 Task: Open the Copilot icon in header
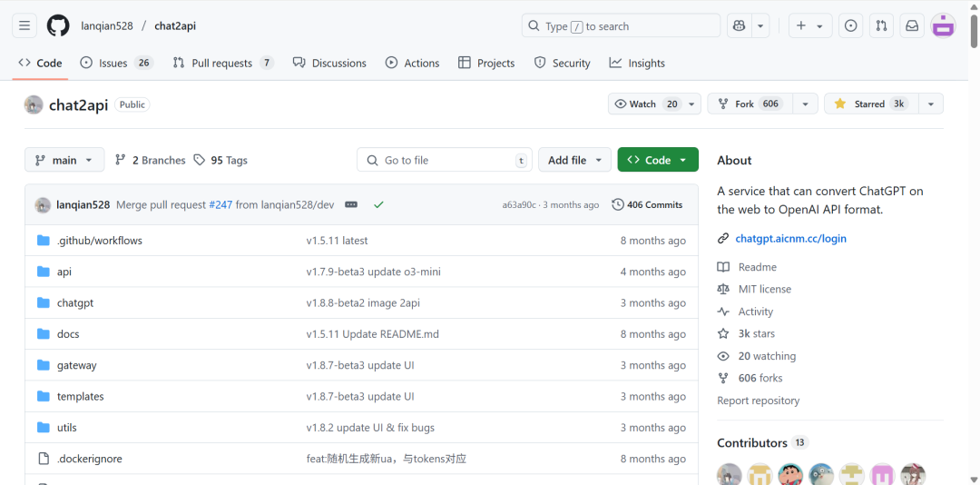pos(740,26)
